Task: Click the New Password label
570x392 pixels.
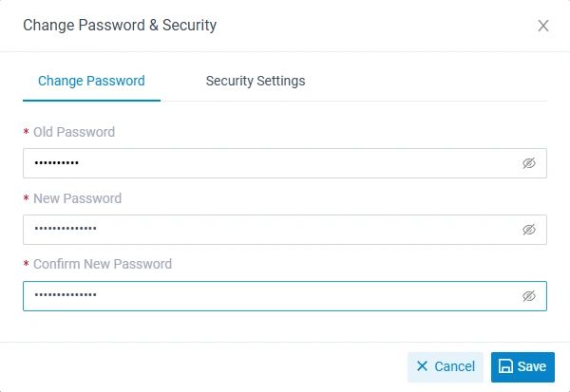Action: pos(77,198)
